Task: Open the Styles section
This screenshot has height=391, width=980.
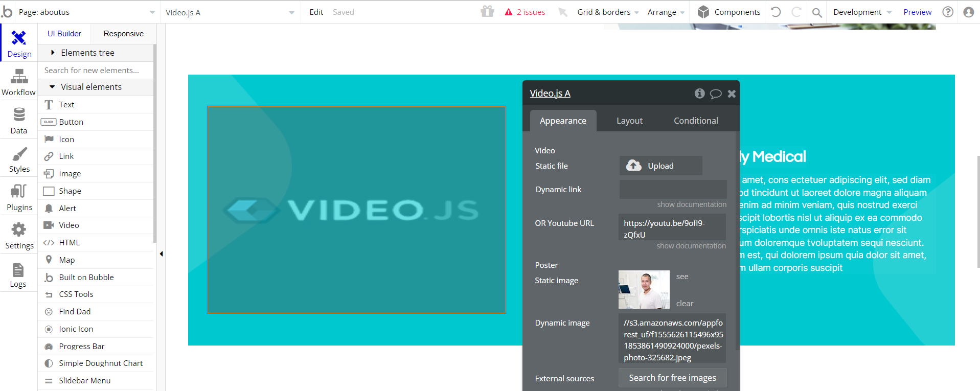Action: 19,158
